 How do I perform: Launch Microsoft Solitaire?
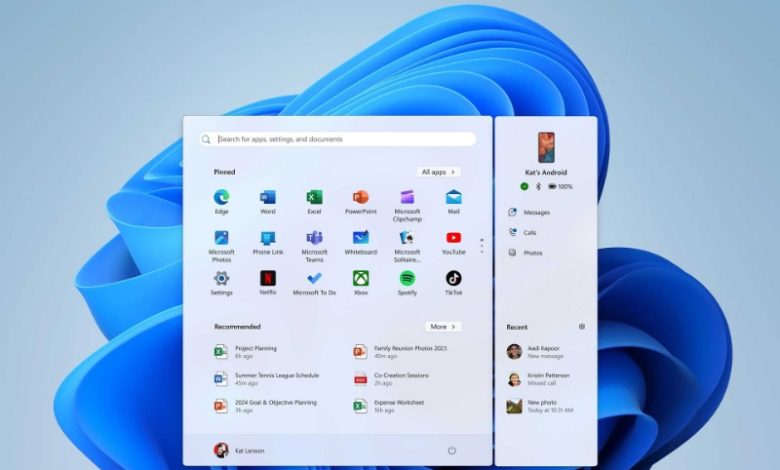[407, 246]
